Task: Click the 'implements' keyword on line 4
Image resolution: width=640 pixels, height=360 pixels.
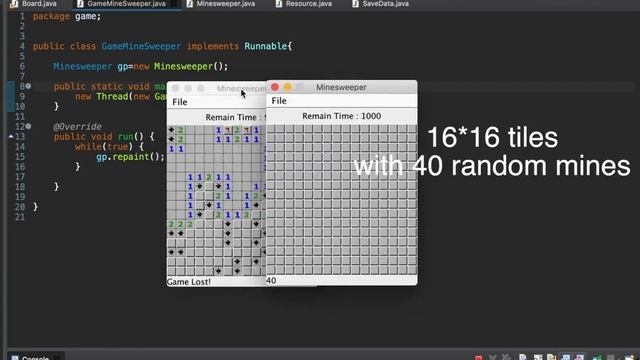Action: tap(213, 46)
